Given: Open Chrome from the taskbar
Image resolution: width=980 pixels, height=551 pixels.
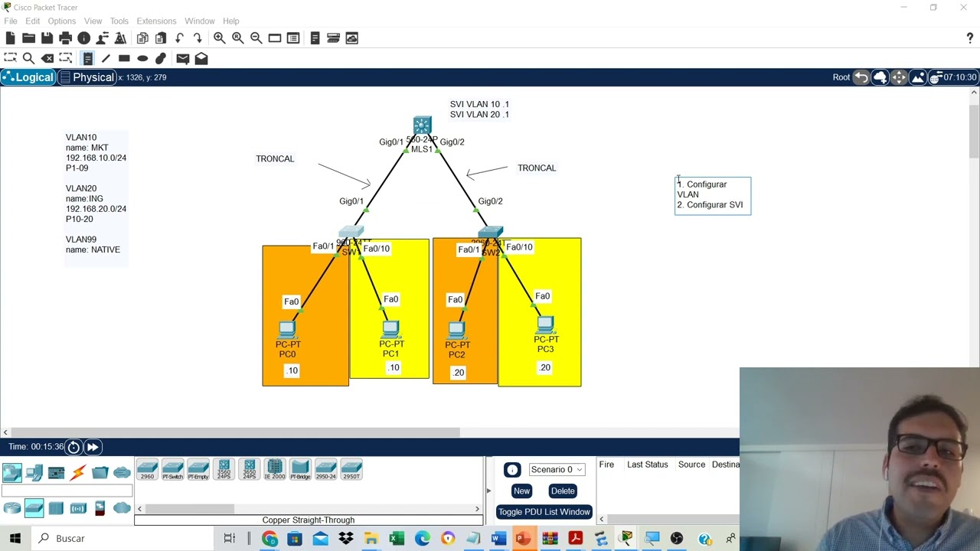Looking at the screenshot, I should pyautogui.click(x=269, y=539).
